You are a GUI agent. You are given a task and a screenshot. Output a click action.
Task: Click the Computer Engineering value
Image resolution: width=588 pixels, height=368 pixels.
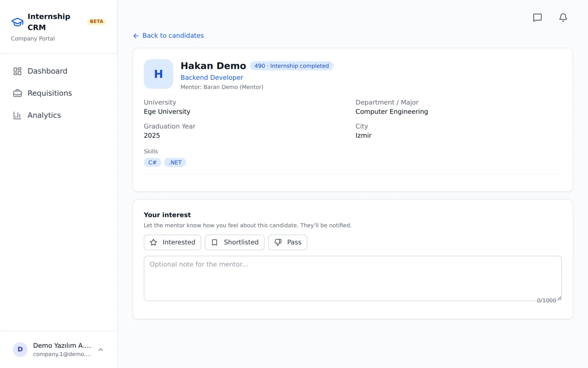click(392, 112)
